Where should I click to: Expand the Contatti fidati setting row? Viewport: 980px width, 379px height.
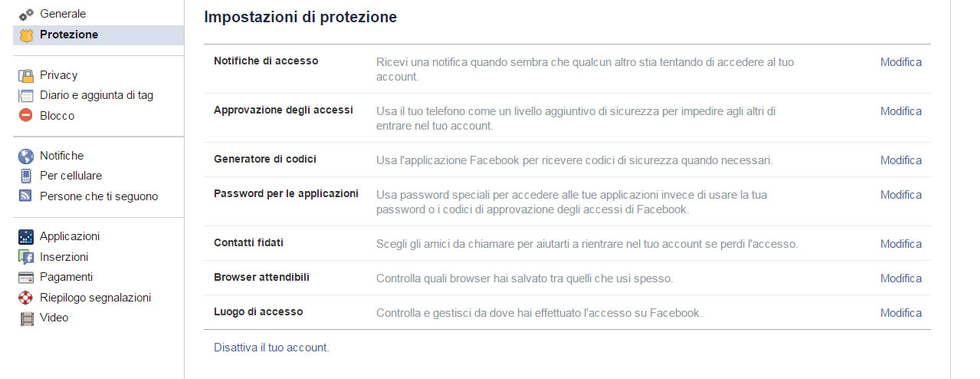(x=568, y=243)
